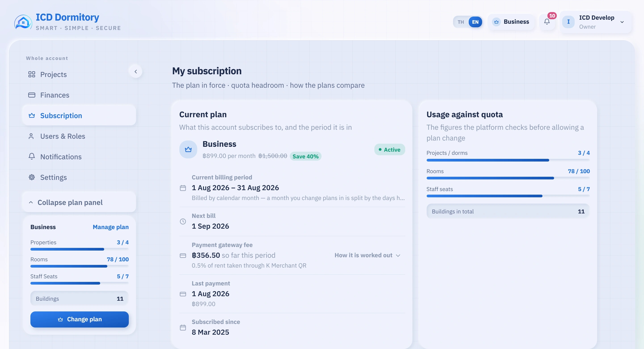Click the sidebar Rooms progress bar
Viewport: 644px width, 349px height.
tap(80, 266)
